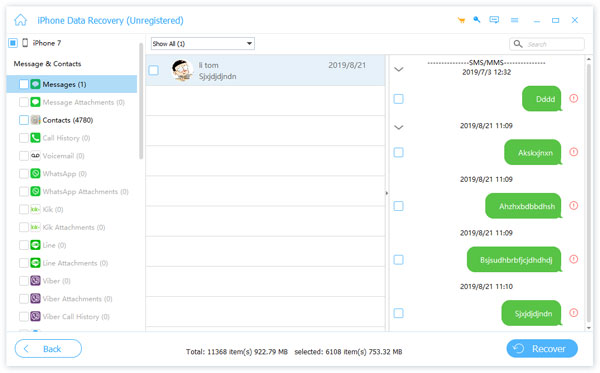Click the warning icon beside Bsjsudhbrbfjcjdhdhdj message
This screenshot has width=600, height=373.
pos(573,259)
